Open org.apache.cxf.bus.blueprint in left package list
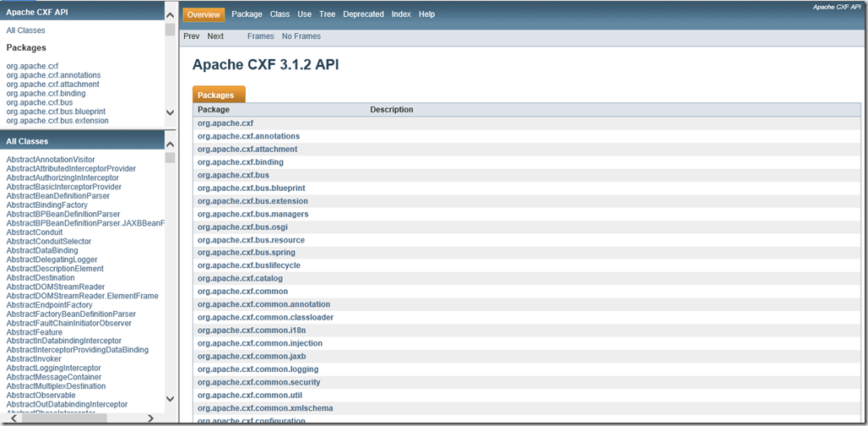This screenshot has width=868, height=426. 56,112
